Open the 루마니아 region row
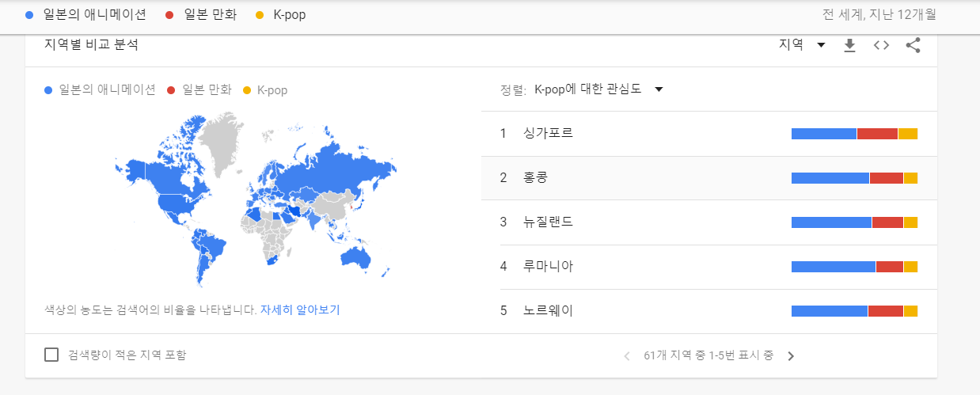 pos(548,266)
